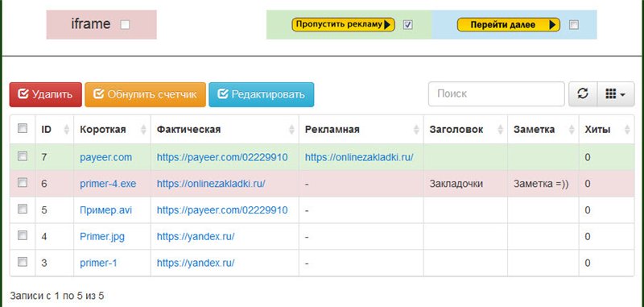This screenshot has width=644, height=307.
Task: Open the payeer.com/02229910 link in row 5
Action: pos(222,210)
